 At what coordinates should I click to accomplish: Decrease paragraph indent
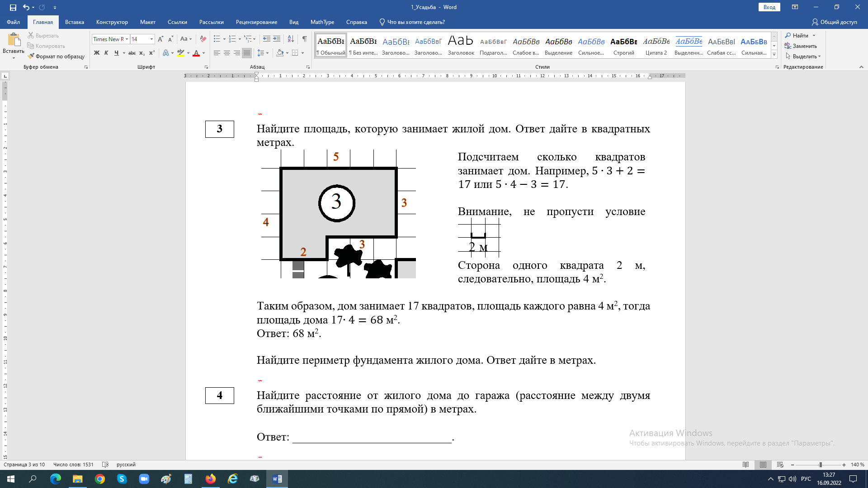(267, 39)
